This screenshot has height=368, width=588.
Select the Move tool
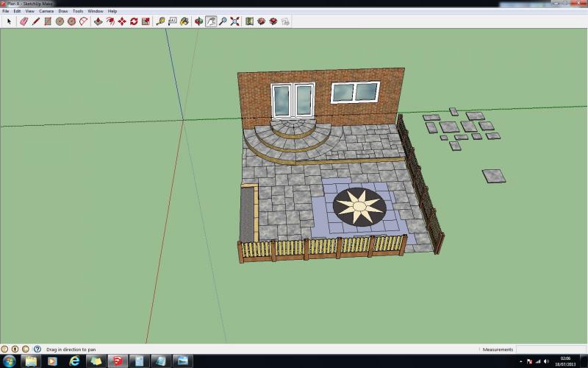pyautogui.click(x=122, y=21)
